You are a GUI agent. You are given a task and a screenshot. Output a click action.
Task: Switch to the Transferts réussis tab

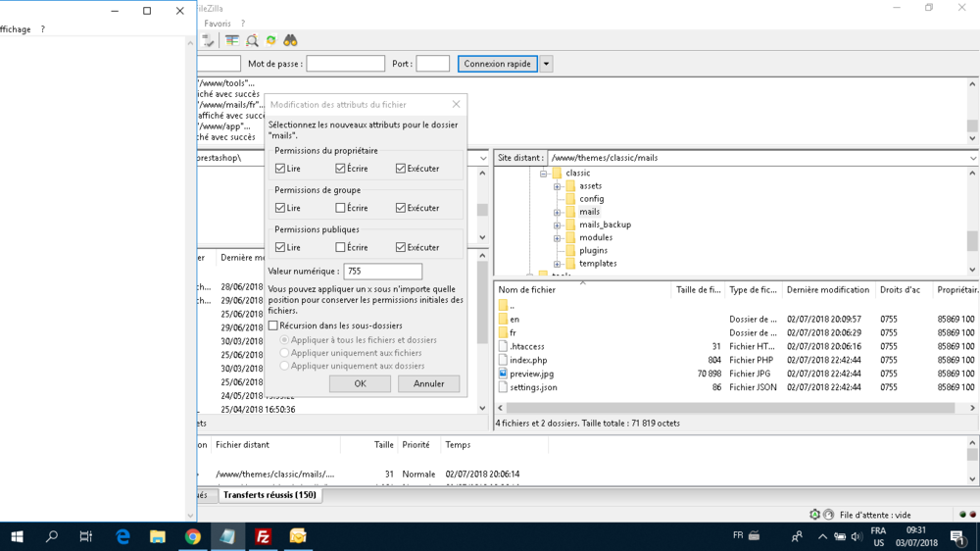(x=269, y=495)
